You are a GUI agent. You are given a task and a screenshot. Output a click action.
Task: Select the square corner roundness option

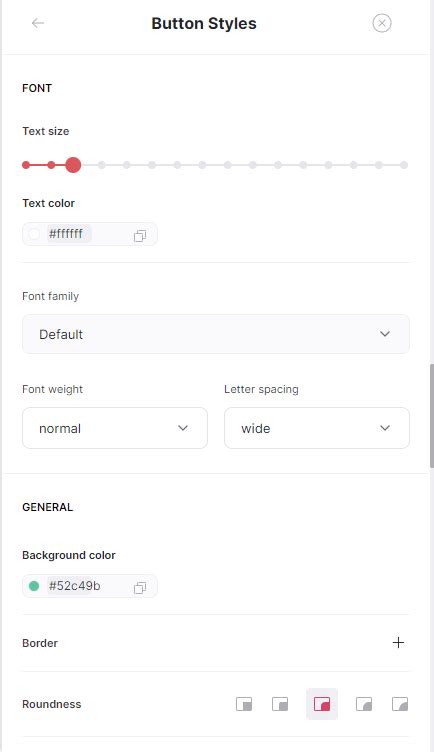click(x=244, y=704)
